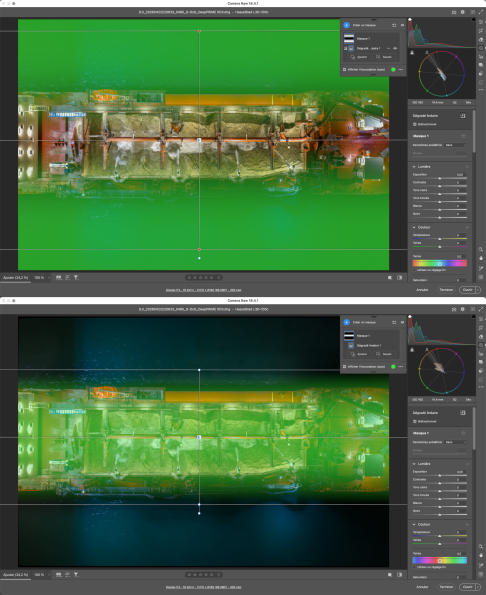Collapse the Couleur section in lower window
The height and width of the screenshot is (595, 486).
tap(414, 524)
